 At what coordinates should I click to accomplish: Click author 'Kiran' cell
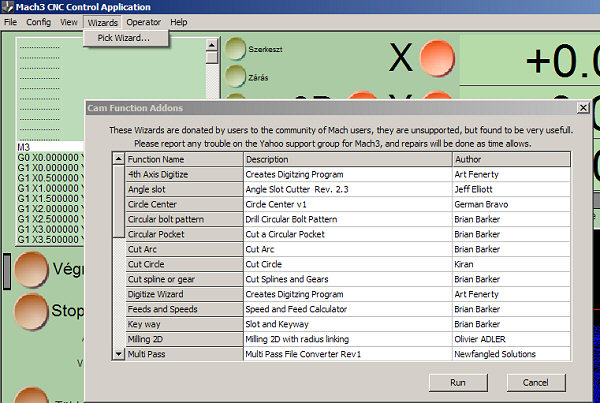[x=511, y=264]
